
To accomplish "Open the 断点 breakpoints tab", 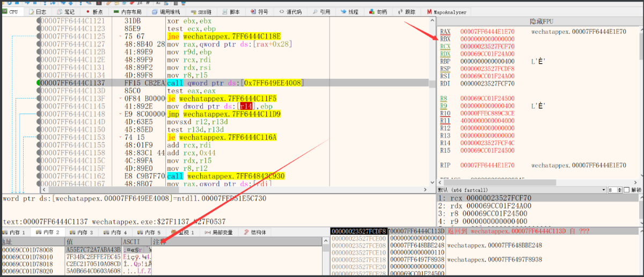I will point(95,11).
